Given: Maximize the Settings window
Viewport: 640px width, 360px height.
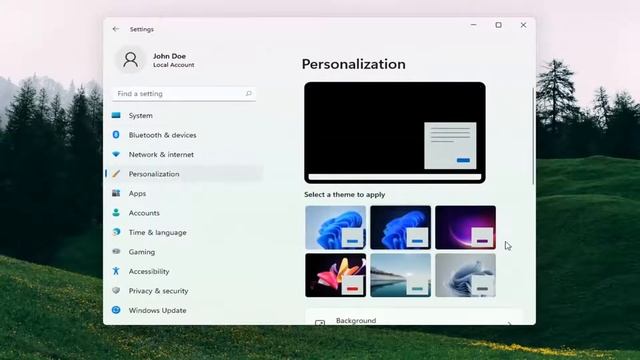Looking at the screenshot, I should click(x=498, y=25).
